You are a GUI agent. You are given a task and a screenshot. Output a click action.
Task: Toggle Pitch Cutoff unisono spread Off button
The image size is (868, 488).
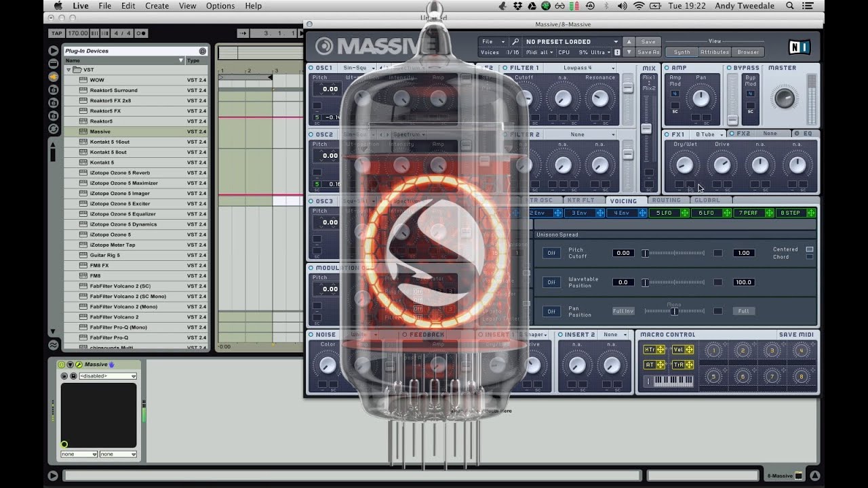click(x=551, y=253)
